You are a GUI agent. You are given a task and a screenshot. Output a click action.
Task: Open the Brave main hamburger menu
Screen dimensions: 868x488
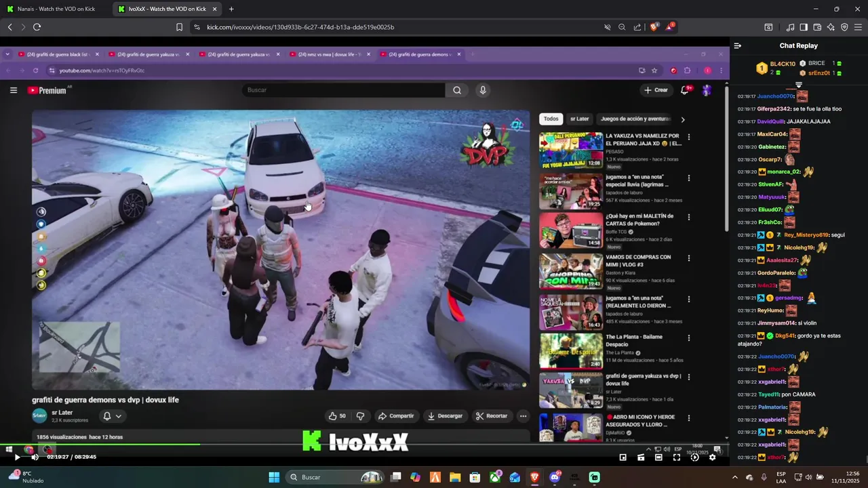point(859,27)
